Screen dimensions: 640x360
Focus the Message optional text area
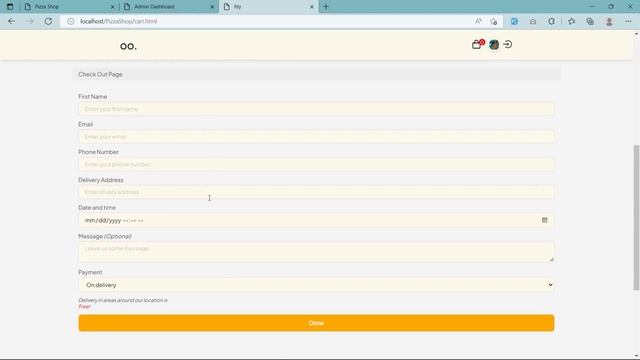316,252
